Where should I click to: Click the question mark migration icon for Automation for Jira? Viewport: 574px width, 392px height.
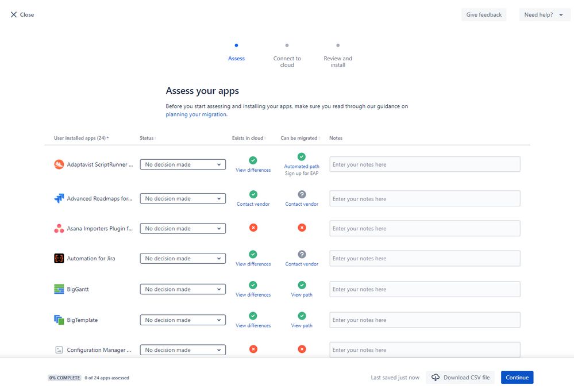pyautogui.click(x=301, y=253)
